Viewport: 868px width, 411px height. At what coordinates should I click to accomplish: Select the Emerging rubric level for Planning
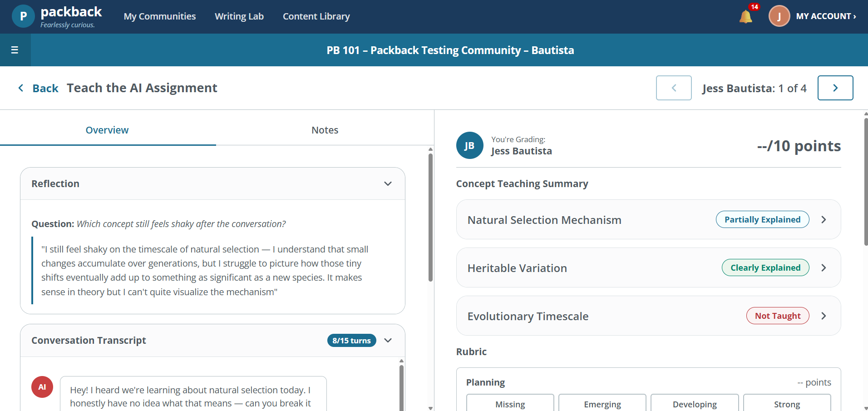[602, 403]
